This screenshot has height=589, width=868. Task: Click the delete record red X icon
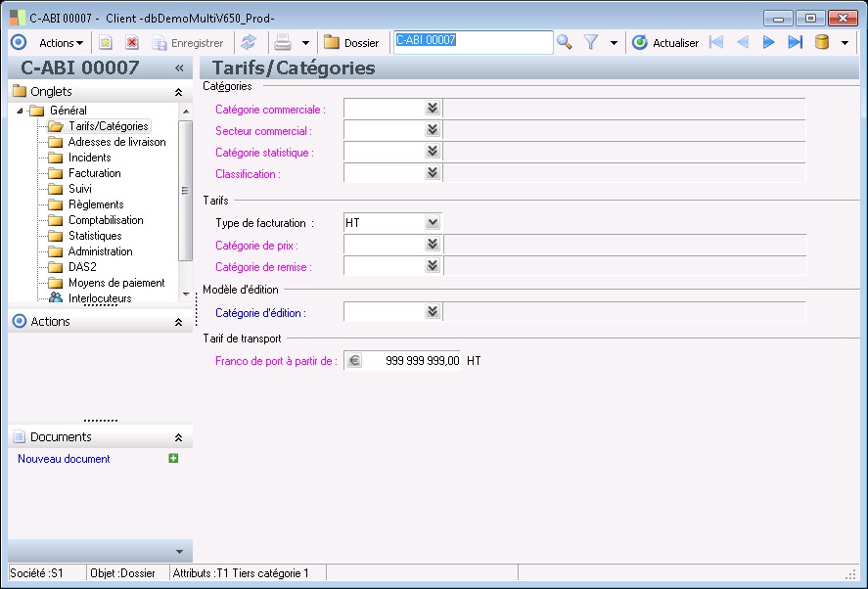pyautogui.click(x=132, y=43)
